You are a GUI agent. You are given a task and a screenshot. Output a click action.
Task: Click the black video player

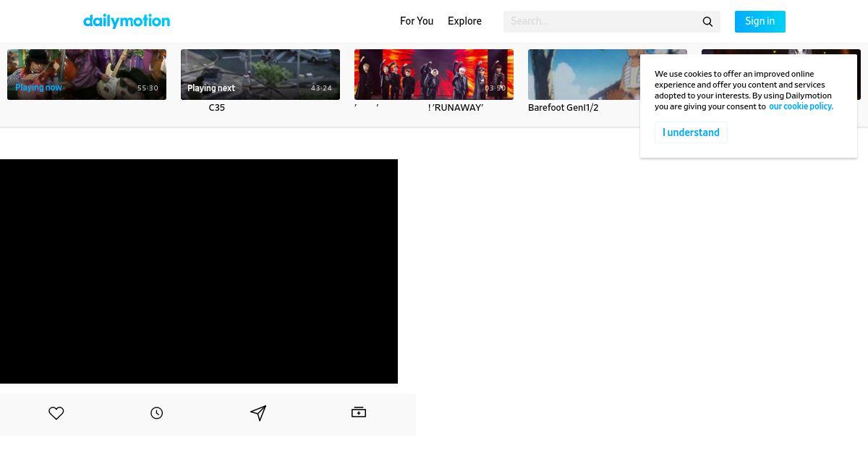pos(199,271)
